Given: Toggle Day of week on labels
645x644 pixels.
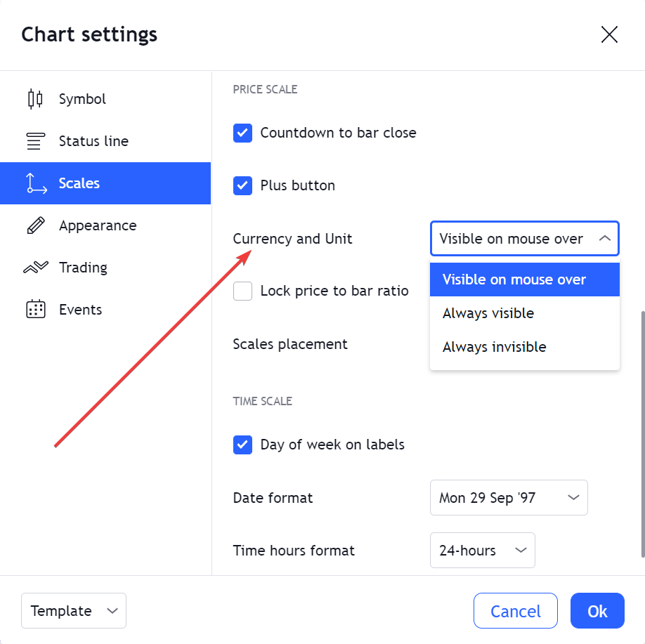Looking at the screenshot, I should [x=242, y=445].
